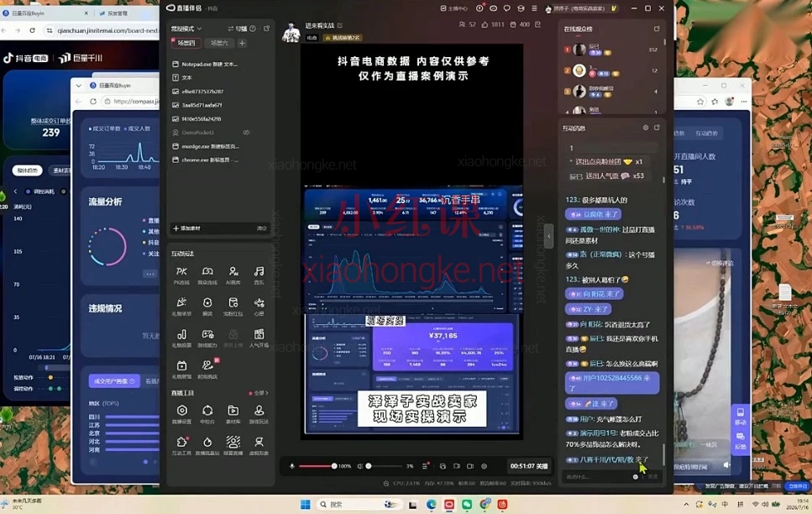Select the chrome.exe source row

tap(220, 160)
